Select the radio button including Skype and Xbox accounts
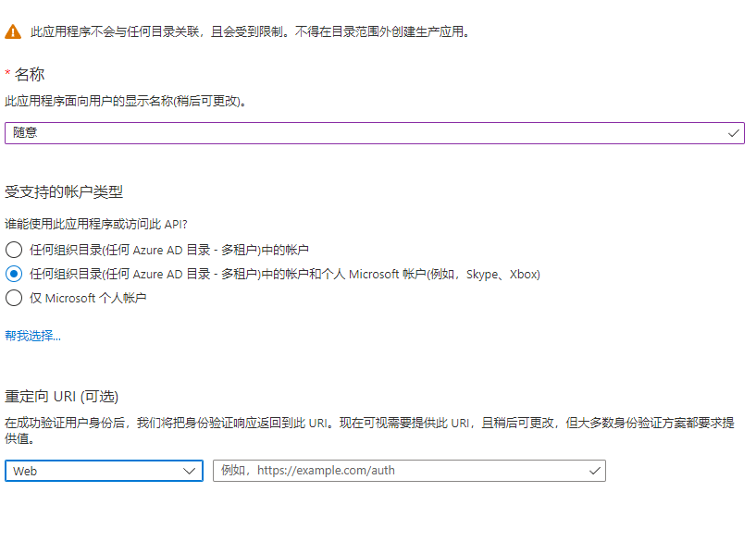Image resolution: width=756 pixels, height=541 pixels. point(13,274)
